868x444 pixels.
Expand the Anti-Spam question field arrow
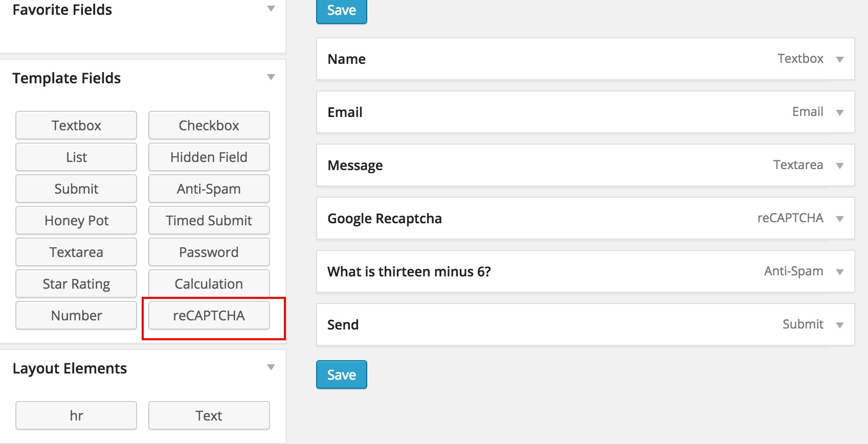tap(839, 272)
